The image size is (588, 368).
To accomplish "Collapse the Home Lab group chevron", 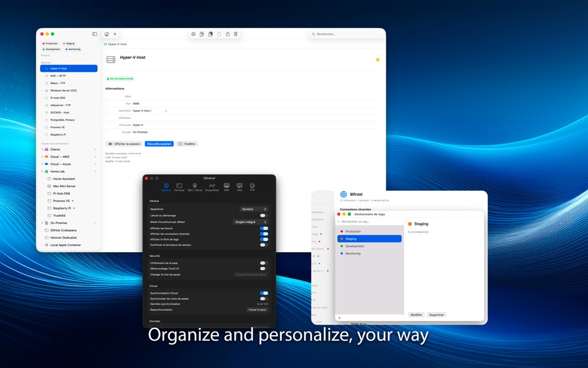I will (42, 172).
